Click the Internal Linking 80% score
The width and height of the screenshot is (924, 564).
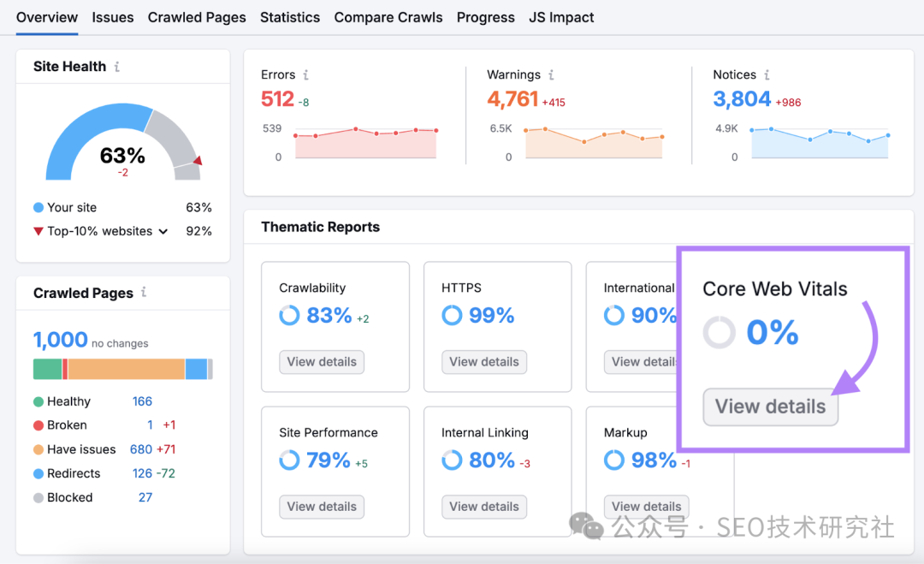point(492,460)
